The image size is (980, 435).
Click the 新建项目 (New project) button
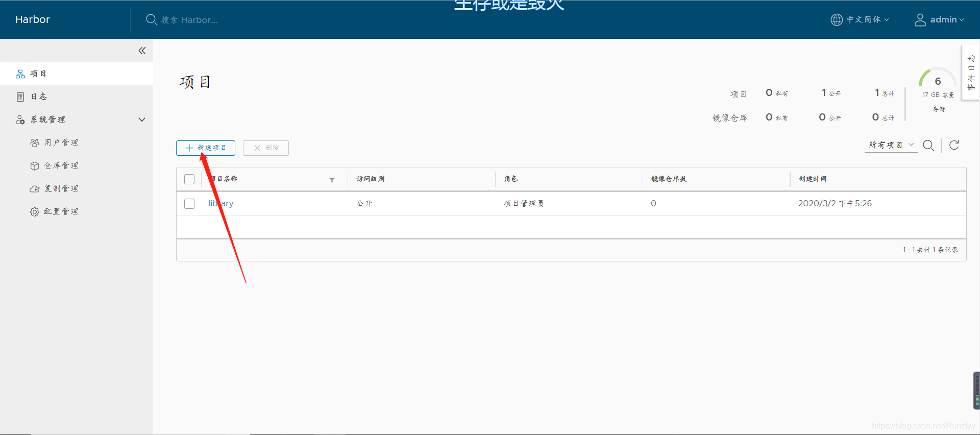pos(206,148)
